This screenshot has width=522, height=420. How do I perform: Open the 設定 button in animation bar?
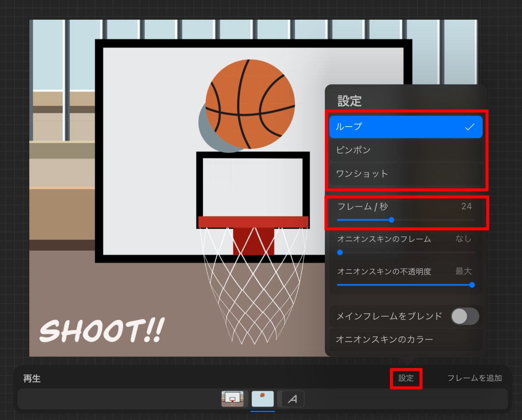(406, 378)
